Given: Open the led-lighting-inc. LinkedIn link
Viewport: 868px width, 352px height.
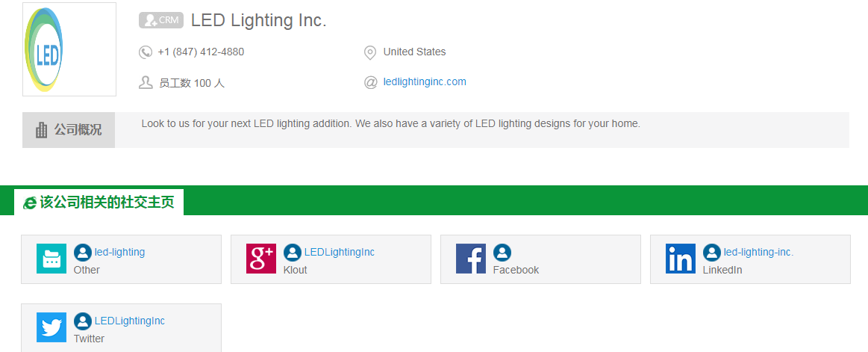Looking at the screenshot, I should (759, 252).
